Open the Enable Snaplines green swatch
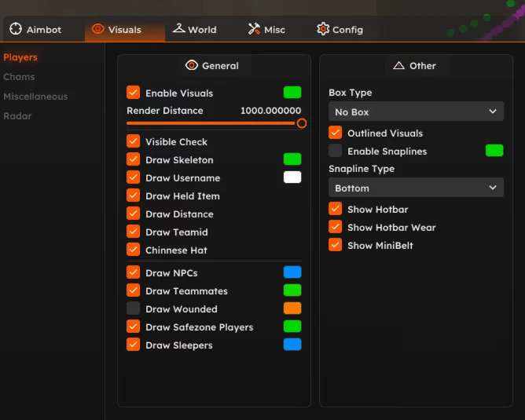The image size is (525, 420). tap(494, 151)
